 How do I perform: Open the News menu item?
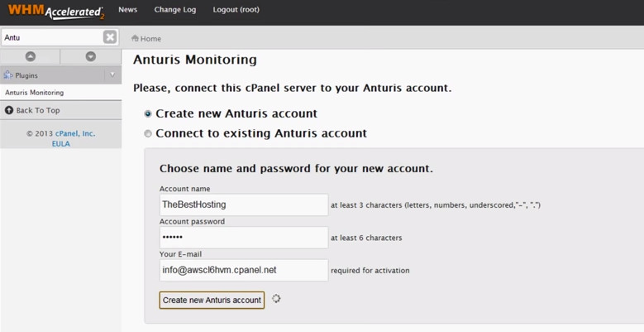click(x=128, y=9)
